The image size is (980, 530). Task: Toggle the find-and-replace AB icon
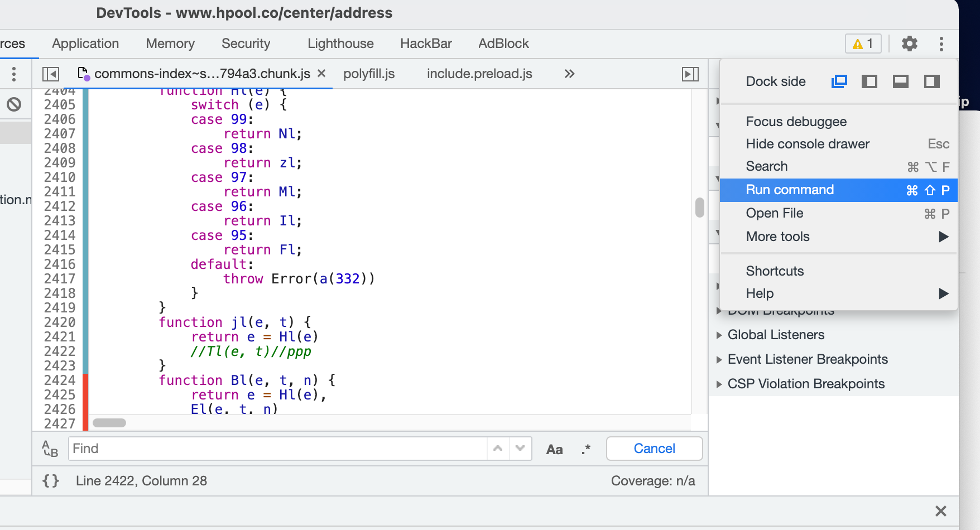[50, 449]
